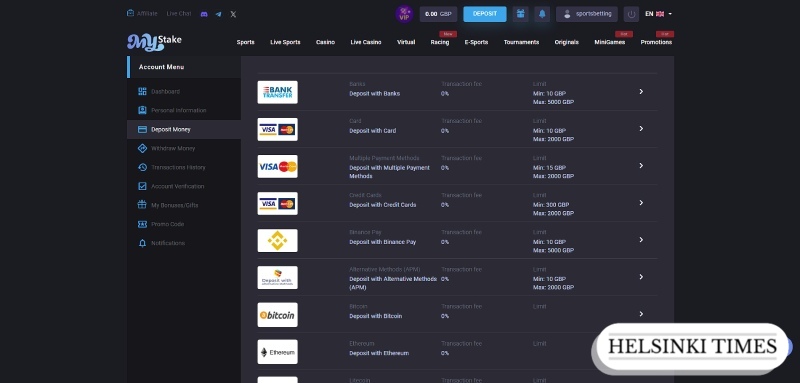Select logo for Deposit with Credit Cards
This screenshot has width=800, height=383.
(x=278, y=203)
